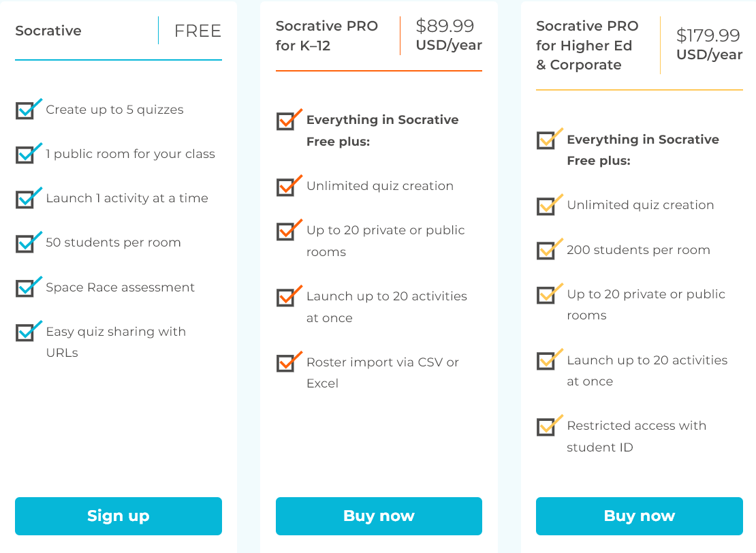Click the checkmark icon next to 1 public room

point(29,153)
